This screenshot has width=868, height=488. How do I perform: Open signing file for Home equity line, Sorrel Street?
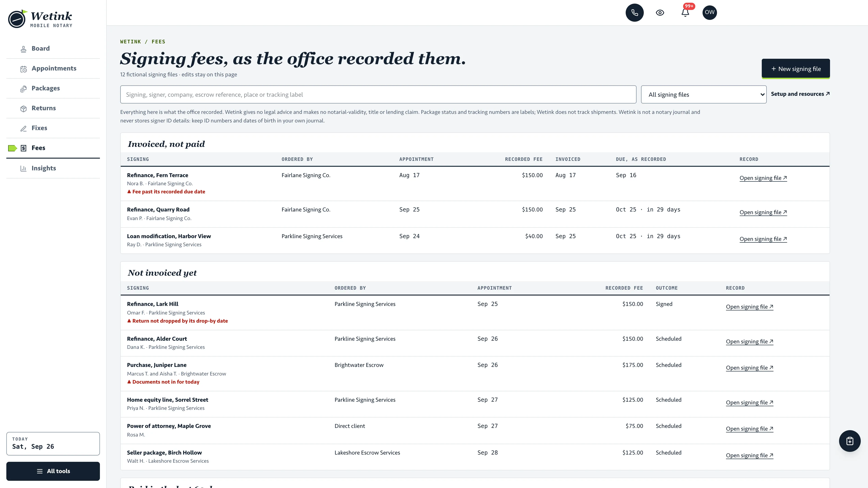[x=749, y=402]
